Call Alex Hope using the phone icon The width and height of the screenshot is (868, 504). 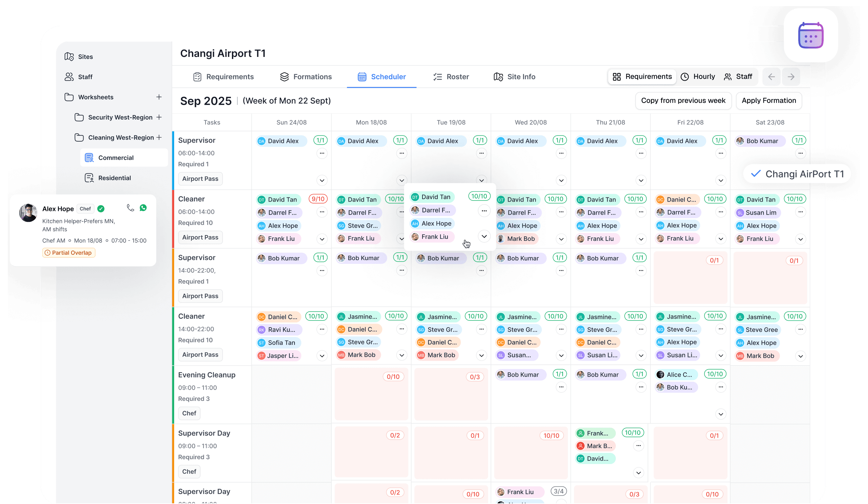tap(130, 208)
